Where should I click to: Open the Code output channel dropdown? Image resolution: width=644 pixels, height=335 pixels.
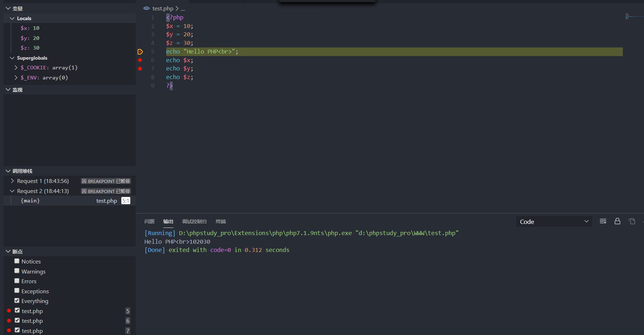(554, 221)
